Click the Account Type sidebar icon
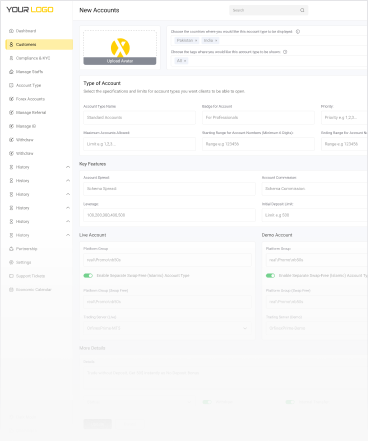 [x=11, y=85]
